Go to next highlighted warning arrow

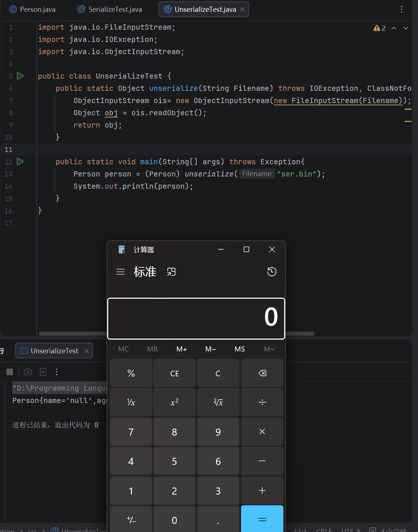[406, 28]
